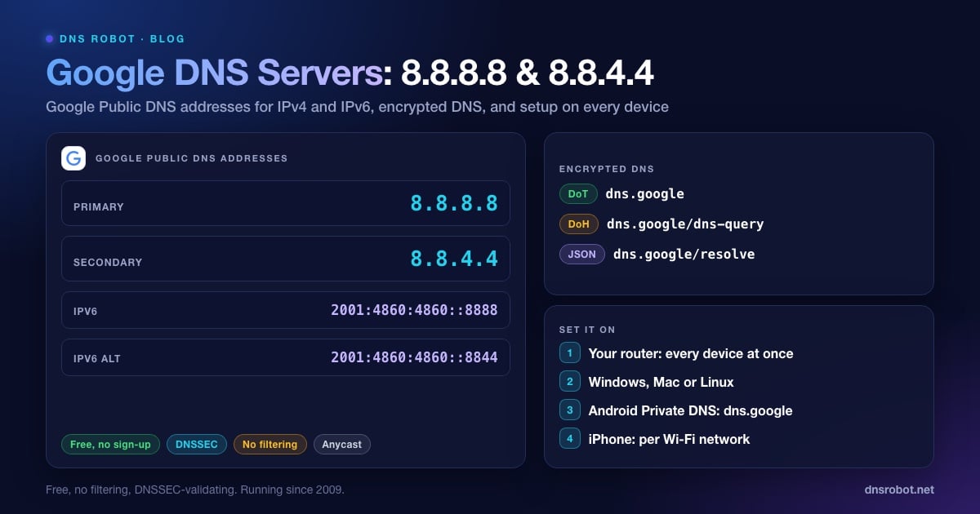980x514 pixels.
Task: Click the 'DNS ROBOT · BLOG' header label
Action: tap(122, 38)
